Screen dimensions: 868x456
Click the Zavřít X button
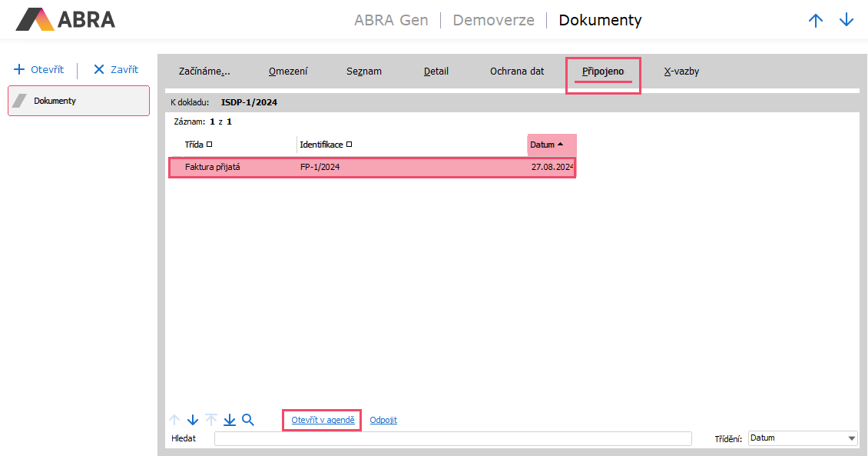click(116, 69)
